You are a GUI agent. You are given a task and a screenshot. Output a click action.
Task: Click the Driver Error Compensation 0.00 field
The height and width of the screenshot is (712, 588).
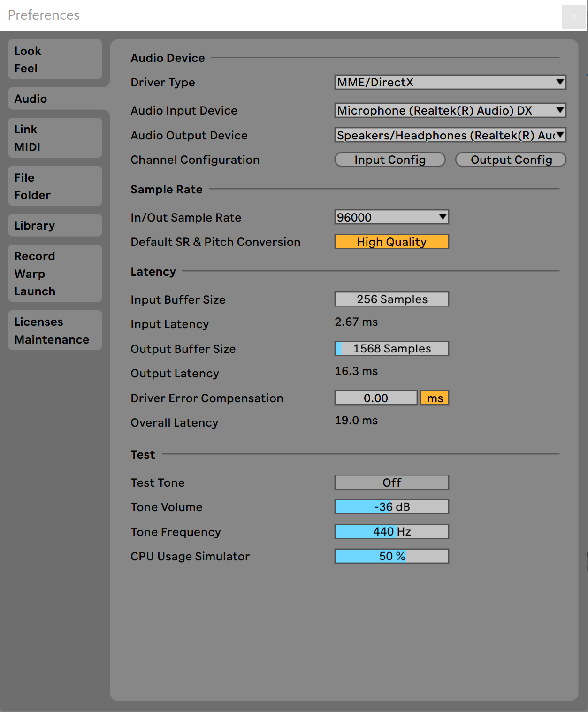click(x=376, y=398)
